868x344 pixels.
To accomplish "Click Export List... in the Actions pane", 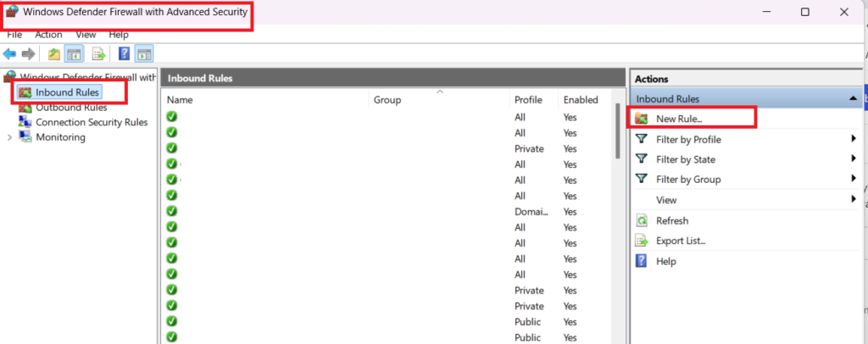I will click(x=681, y=241).
